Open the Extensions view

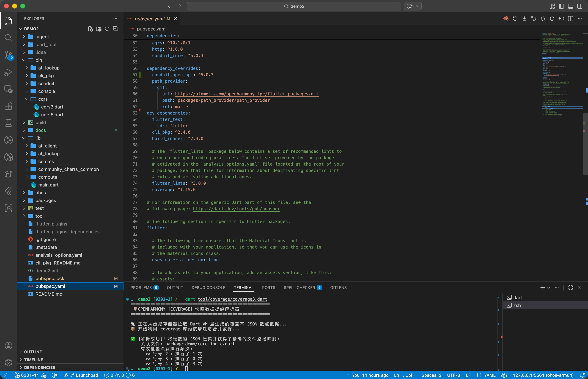pyautogui.click(x=8, y=106)
